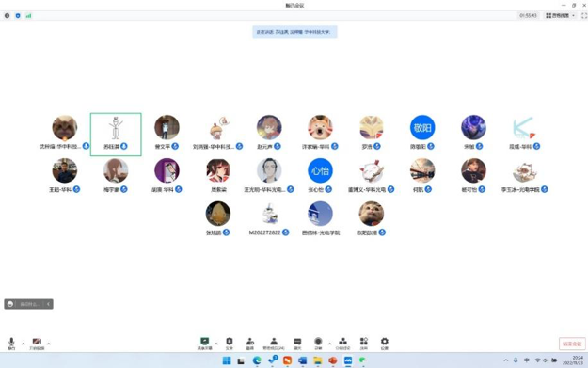Image resolution: width=588 pixels, height=368 pixels.
Task: Toggle the microphone mute button
Action: pos(11,344)
